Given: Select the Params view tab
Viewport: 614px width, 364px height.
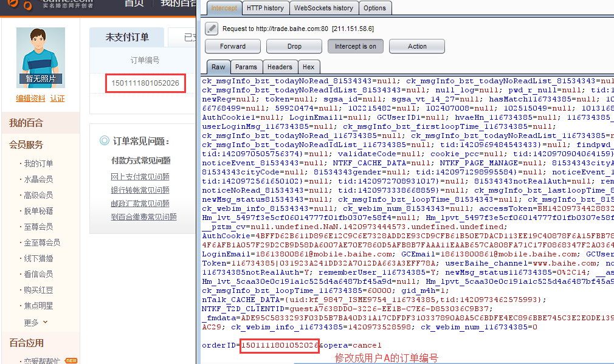Looking at the screenshot, I should pos(246,67).
